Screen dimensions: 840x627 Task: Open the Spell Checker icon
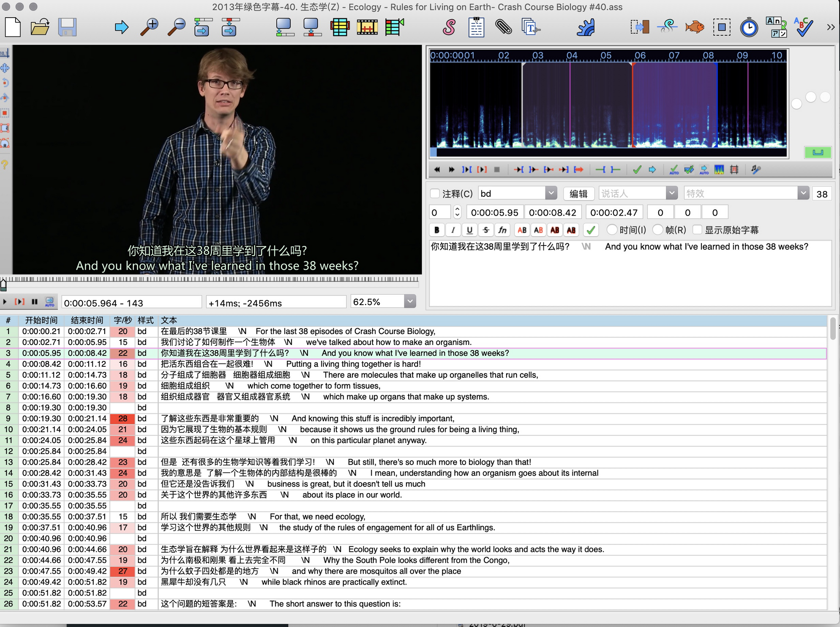pos(803,27)
